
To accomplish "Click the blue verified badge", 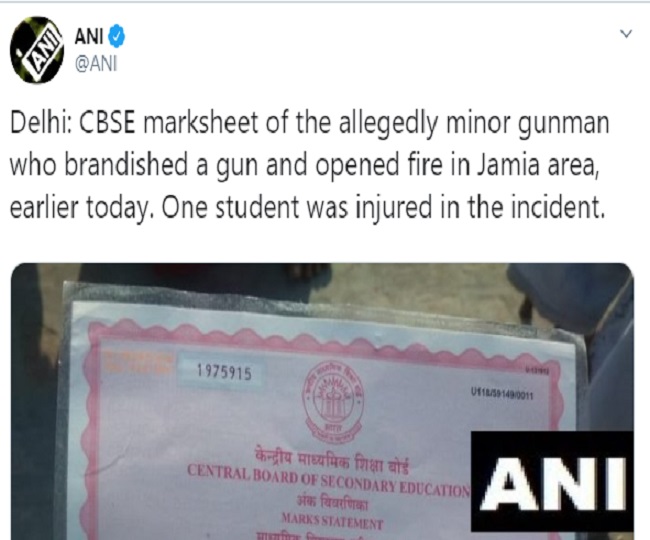I will (116, 36).
